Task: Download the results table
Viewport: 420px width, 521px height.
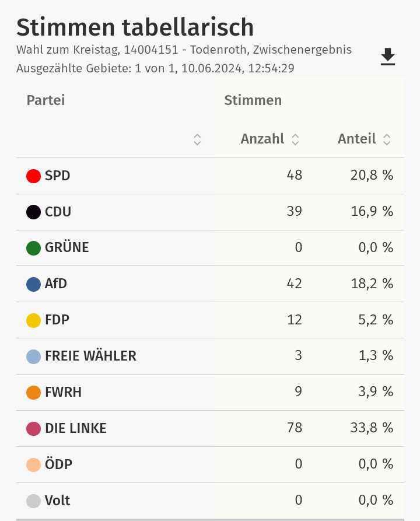Action: [x=388, y=57]
